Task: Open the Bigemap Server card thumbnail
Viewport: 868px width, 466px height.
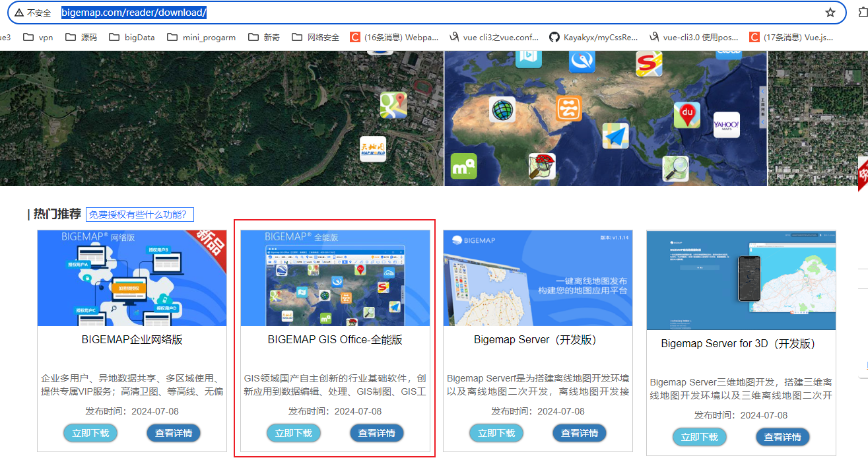Action: point(538,278)
